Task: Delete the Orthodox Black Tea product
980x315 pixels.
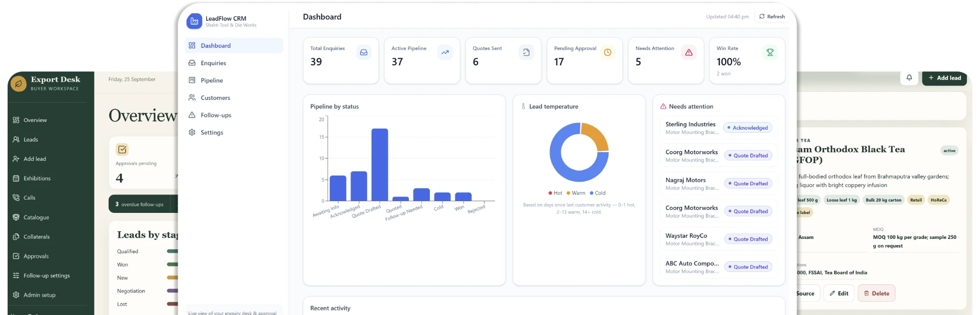Action: 876,293
